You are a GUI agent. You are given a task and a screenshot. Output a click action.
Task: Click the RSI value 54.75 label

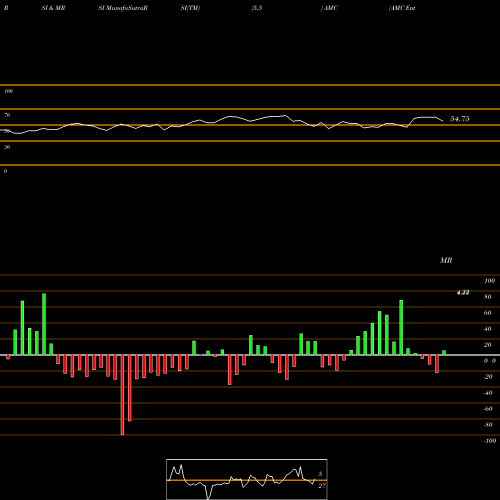(x=460, y=119)
